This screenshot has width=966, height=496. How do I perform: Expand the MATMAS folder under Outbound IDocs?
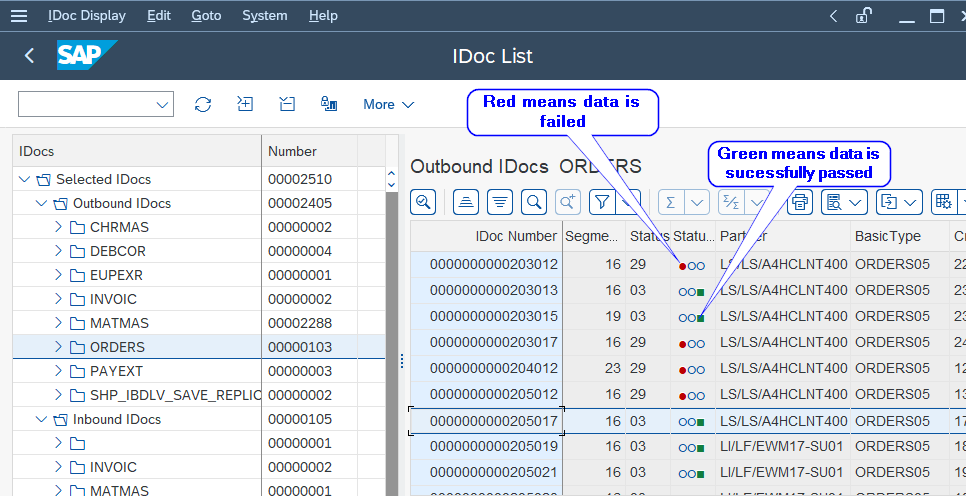click(x=59, y=323)
